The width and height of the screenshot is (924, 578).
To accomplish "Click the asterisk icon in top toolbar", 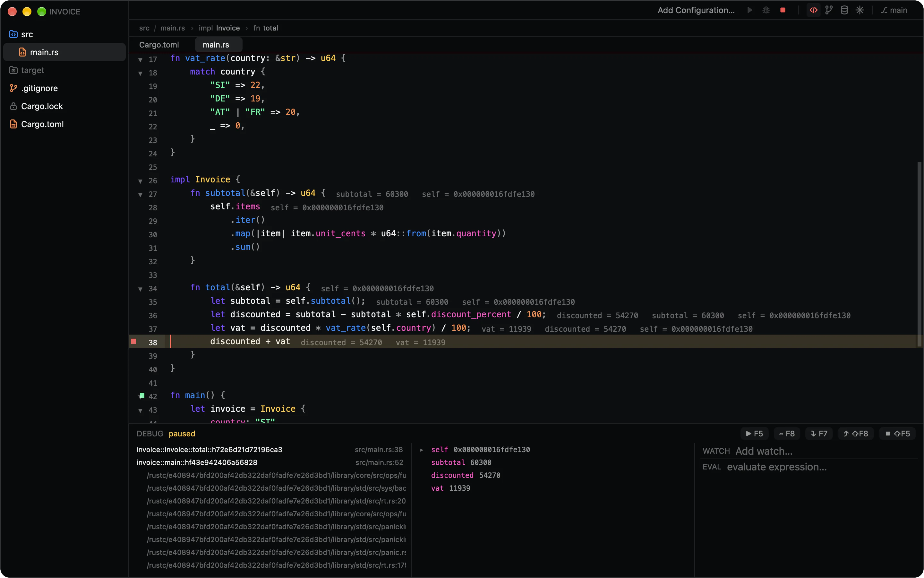I will coord(860,10).
